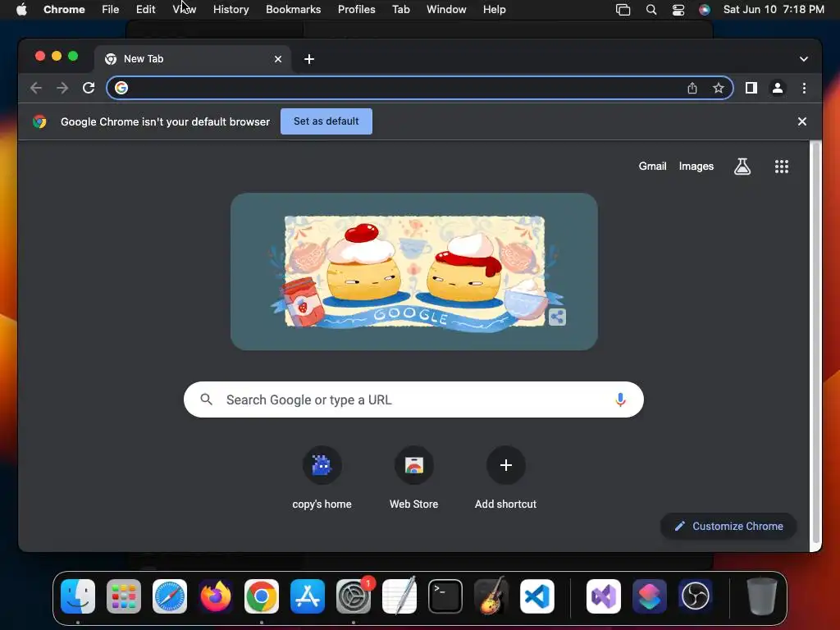The width and height of the screenshot is (840, 630).
Task: Open the History menu
Action: point(231,9)
